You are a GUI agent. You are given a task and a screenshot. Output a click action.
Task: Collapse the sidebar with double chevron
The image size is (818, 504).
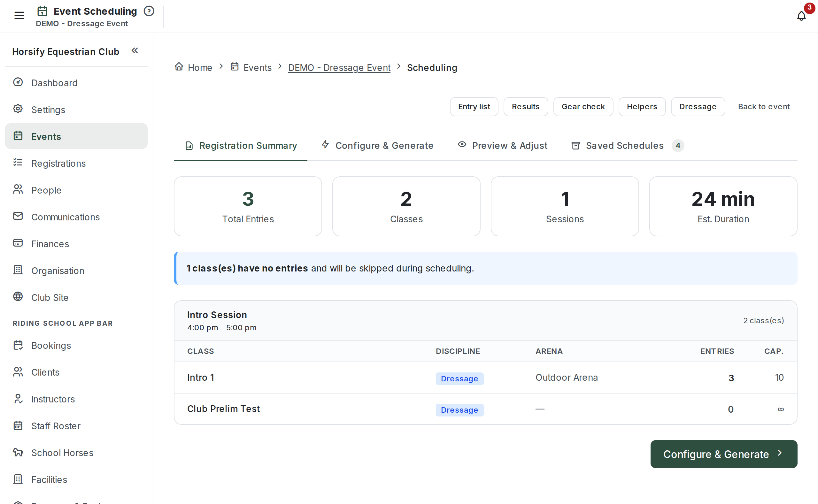(135, 51)
